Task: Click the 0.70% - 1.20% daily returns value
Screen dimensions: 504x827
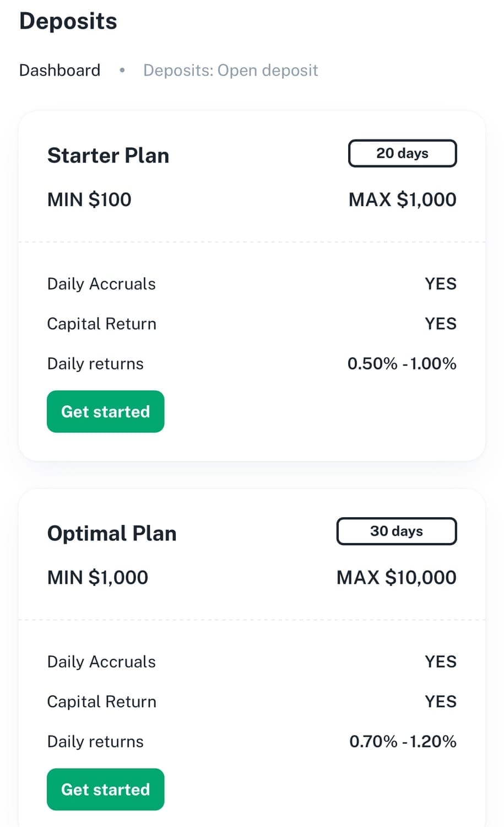Action: [403, 742]
